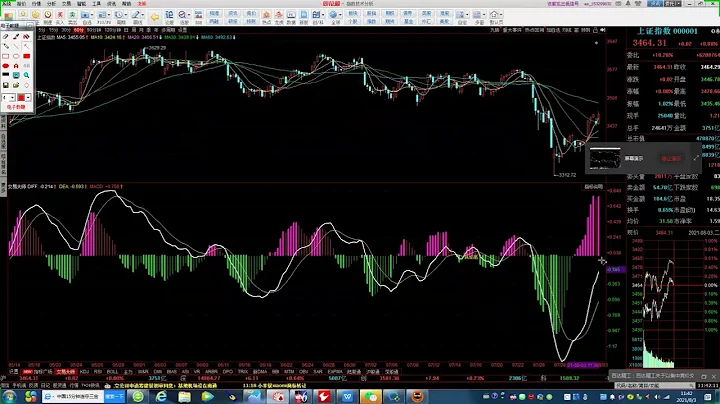Select the KDJ indicator tab
This screenshot has height=404, width=720.
point(84,371)
